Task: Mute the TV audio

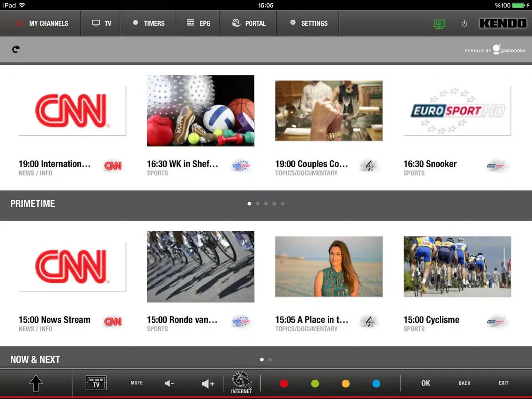Action: pos(137,383)
